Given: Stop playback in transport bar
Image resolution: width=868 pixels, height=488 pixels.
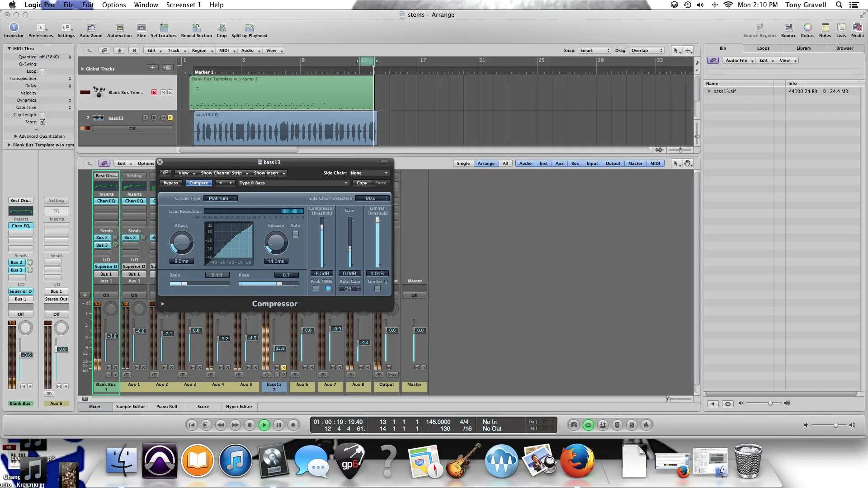Looking at the screenshot, I should click(250, 425).
